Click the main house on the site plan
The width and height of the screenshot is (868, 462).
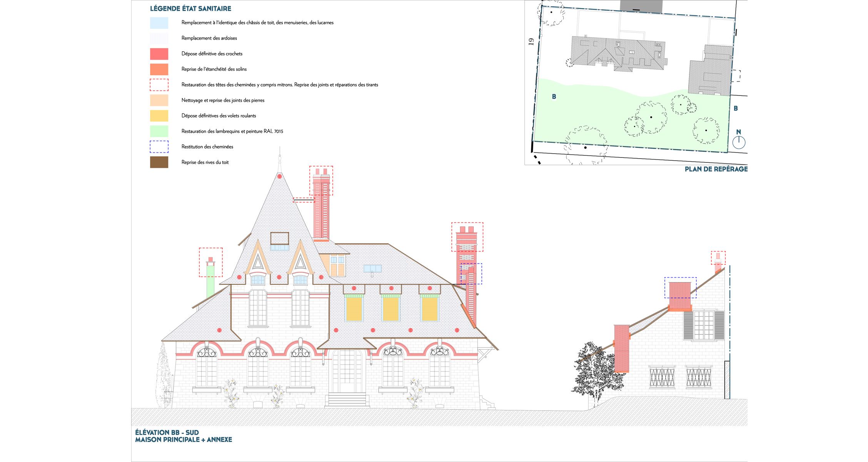(x=619, y=54)
